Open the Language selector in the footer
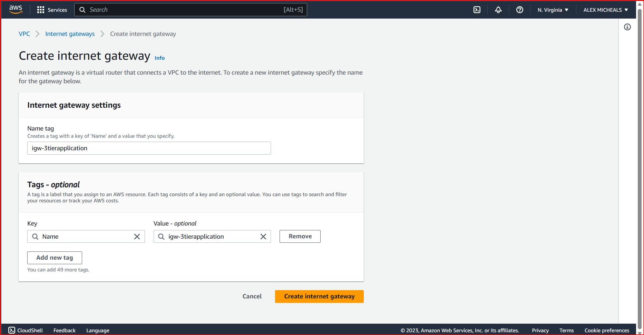This screenshot has height=335, width=644. click(98, 330)
